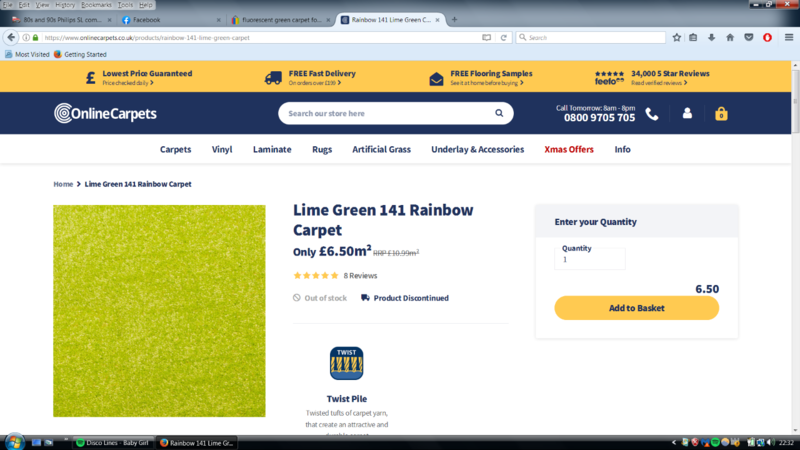Open the Bookmarks menu
This screenshot has width=800, height=450.
click(96, 5)
